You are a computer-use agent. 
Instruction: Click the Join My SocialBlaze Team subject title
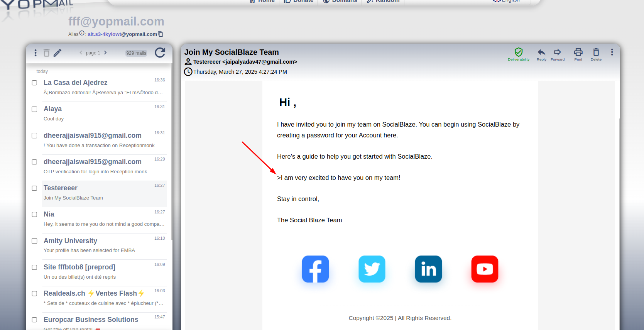pos(232,52)
